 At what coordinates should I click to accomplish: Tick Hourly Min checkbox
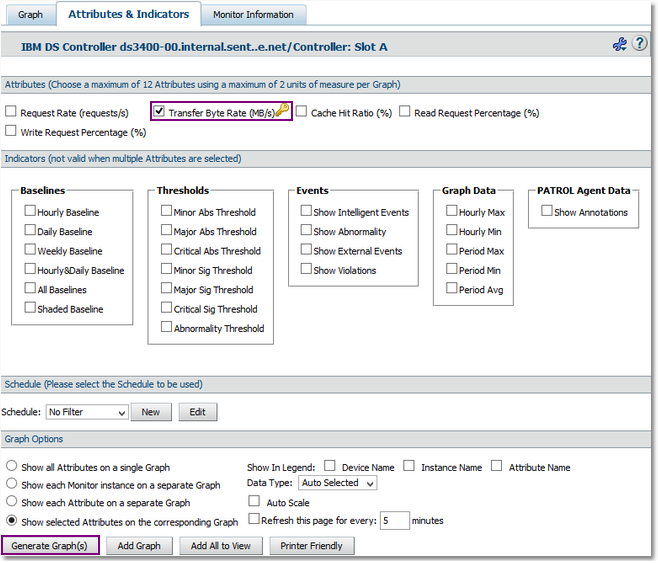click(x=452, y=230)
